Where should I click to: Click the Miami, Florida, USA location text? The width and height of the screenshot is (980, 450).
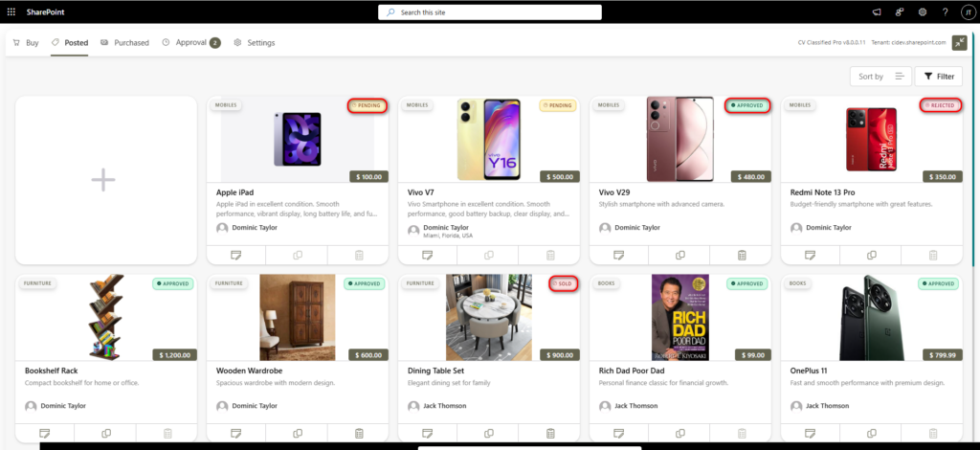[448, 236]
